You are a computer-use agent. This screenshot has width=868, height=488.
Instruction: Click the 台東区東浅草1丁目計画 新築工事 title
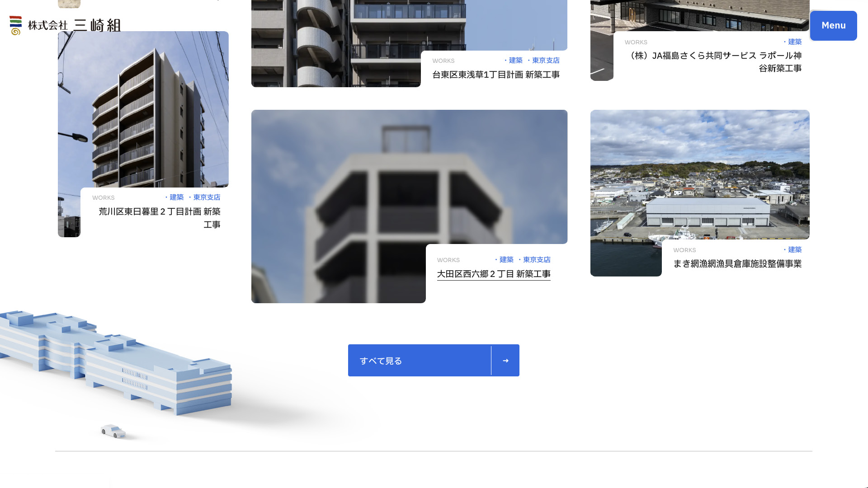(495, 75)
